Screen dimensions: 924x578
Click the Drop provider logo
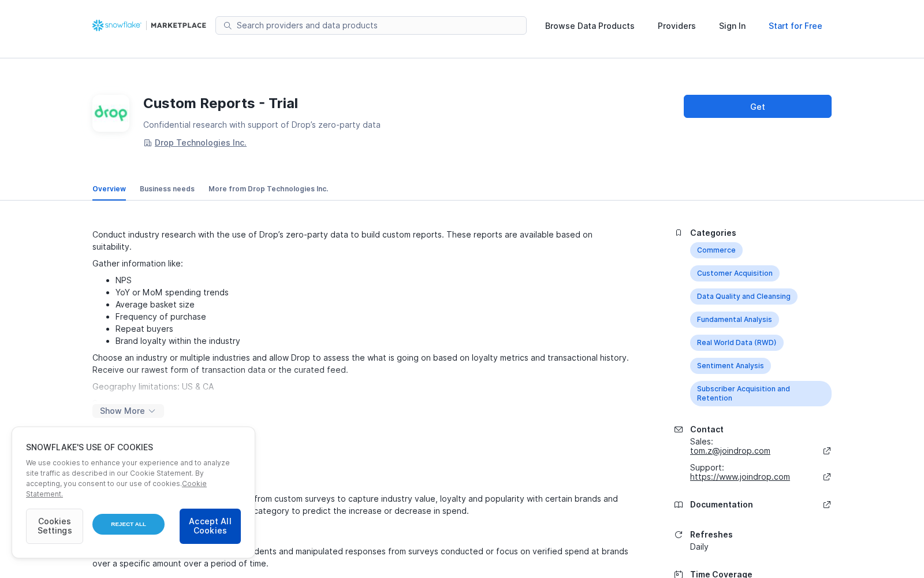(x=111, y=113)
